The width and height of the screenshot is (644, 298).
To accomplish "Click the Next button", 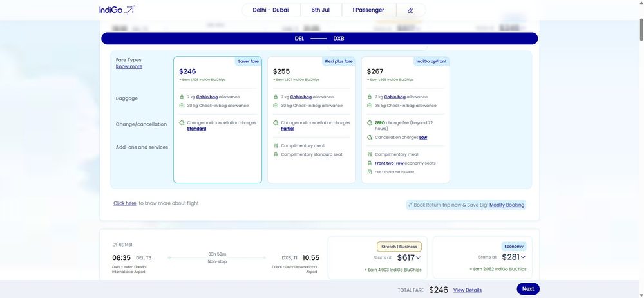I will click(528, 289).
